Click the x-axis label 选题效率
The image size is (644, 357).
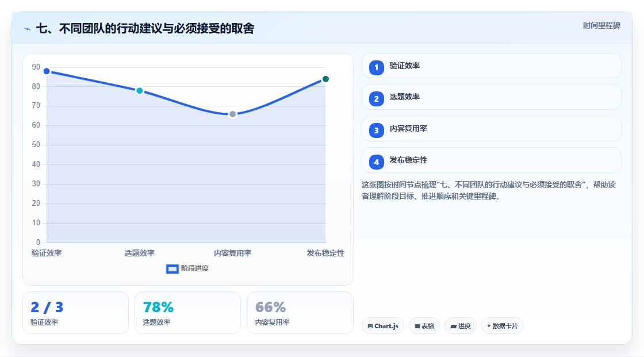pyautogui.click(x=140, y=254)
